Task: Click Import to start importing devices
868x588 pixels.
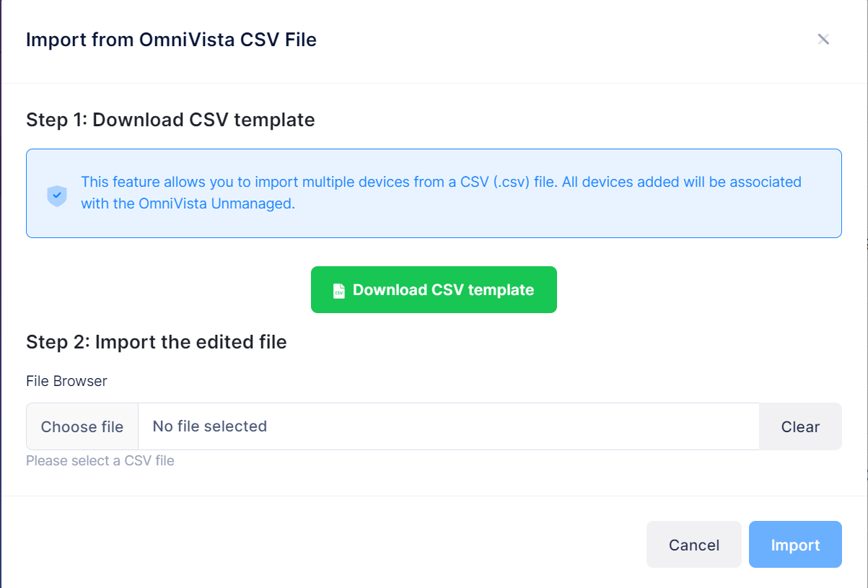Action: tap(795, 545)
